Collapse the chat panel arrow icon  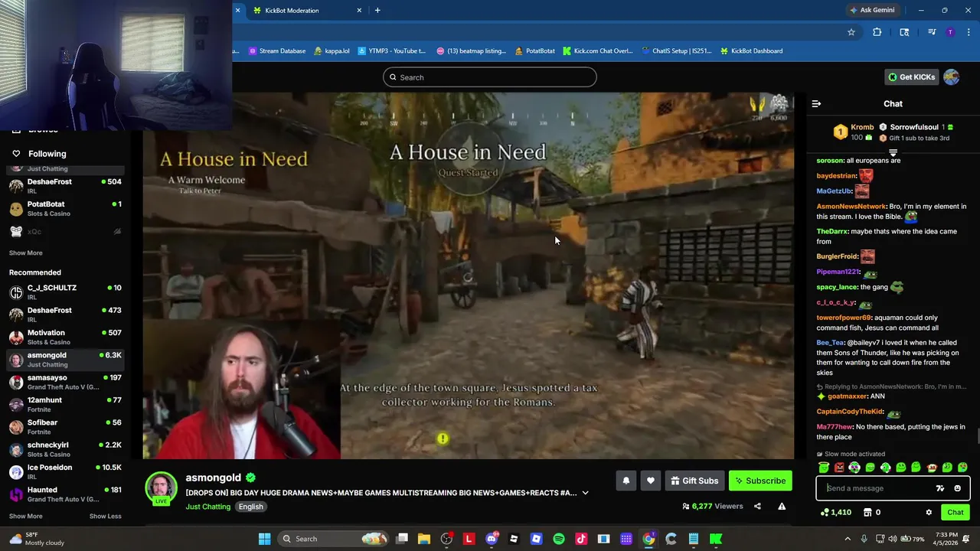coord(816,104)
